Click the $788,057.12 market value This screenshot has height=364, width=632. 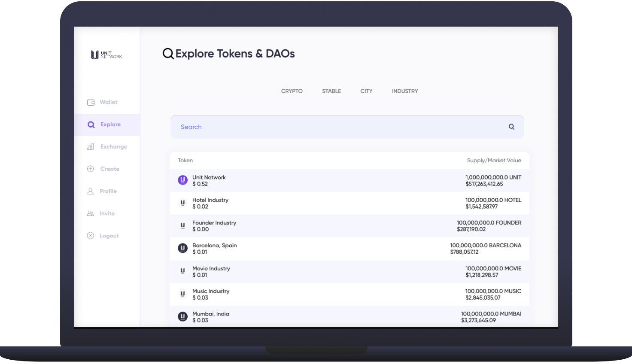pos(464,252)
